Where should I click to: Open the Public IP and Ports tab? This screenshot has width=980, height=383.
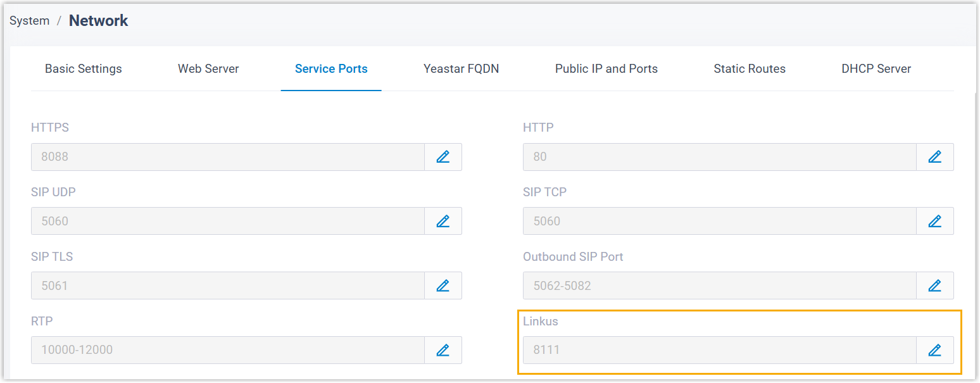[606, 69]
